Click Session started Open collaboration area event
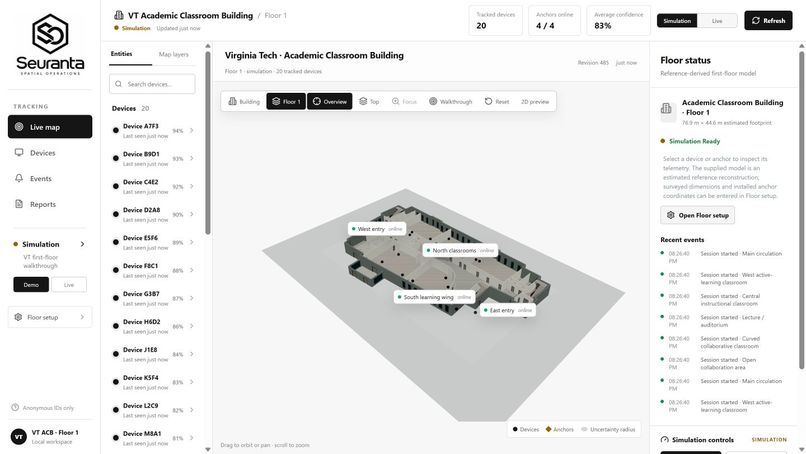 722,364
